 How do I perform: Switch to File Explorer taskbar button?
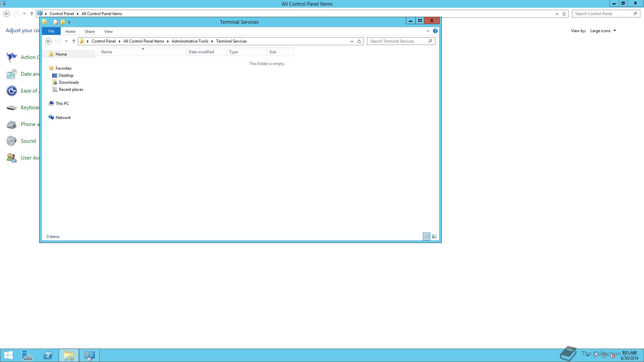[x=69, y=355]
